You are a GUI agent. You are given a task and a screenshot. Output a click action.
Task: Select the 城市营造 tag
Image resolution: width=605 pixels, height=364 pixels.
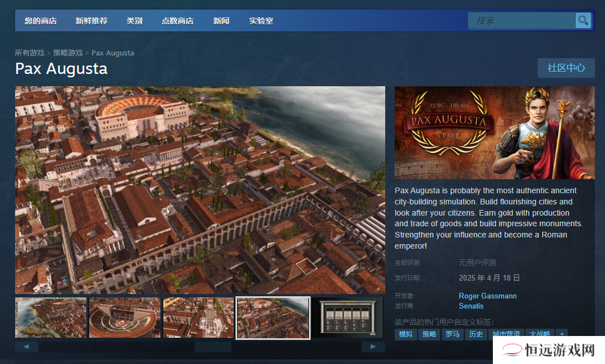[x=506, y=334]
